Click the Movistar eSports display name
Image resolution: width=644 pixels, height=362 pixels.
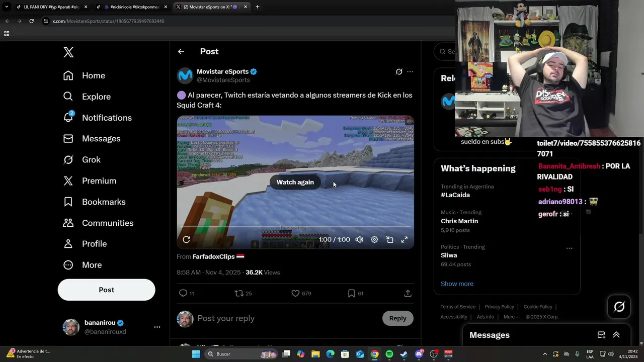click(x=222, y=71)
